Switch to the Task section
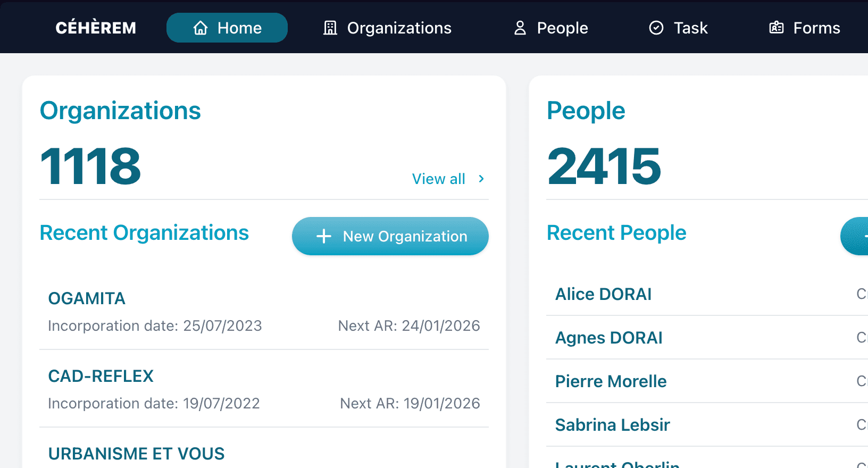This screenshot has width=868, height=468. pos(679,28)
